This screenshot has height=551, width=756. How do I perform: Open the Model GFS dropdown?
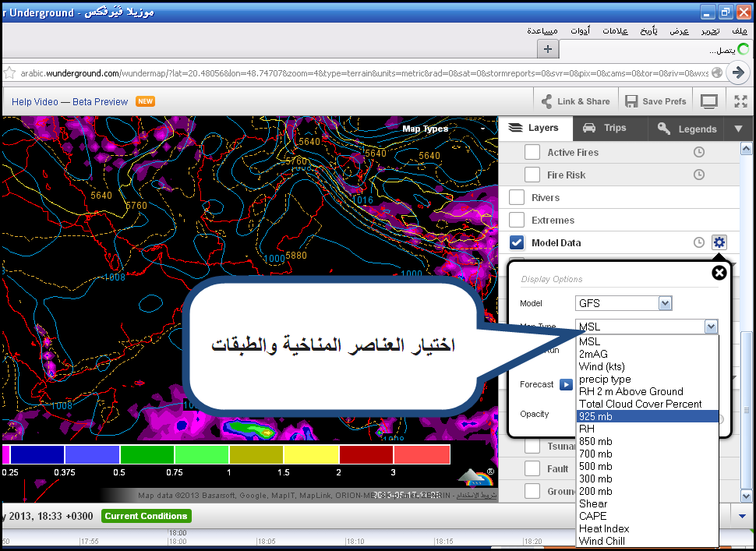coord(624,303)
